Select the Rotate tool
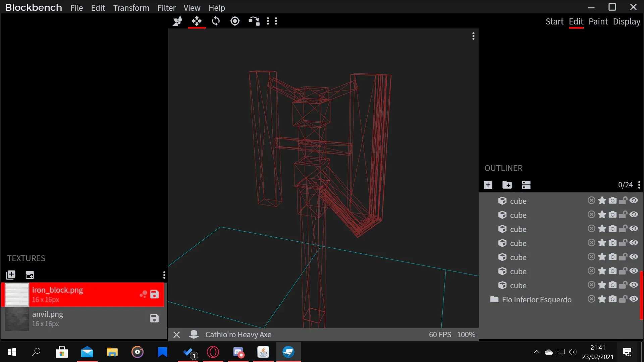Viewport: 644px width, 362px height. (x=216, y=21)
